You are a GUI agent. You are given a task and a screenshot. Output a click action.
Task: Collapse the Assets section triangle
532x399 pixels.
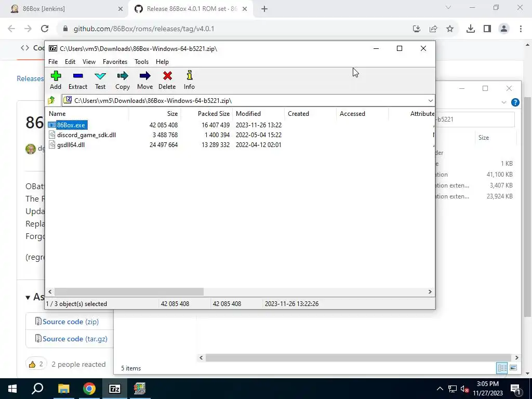28,298
